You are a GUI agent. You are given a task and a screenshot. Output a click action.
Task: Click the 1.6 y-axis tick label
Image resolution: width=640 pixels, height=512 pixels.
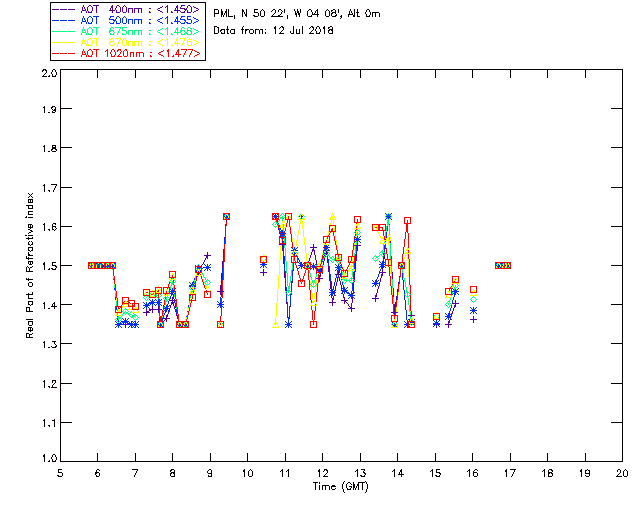(49, 227)
